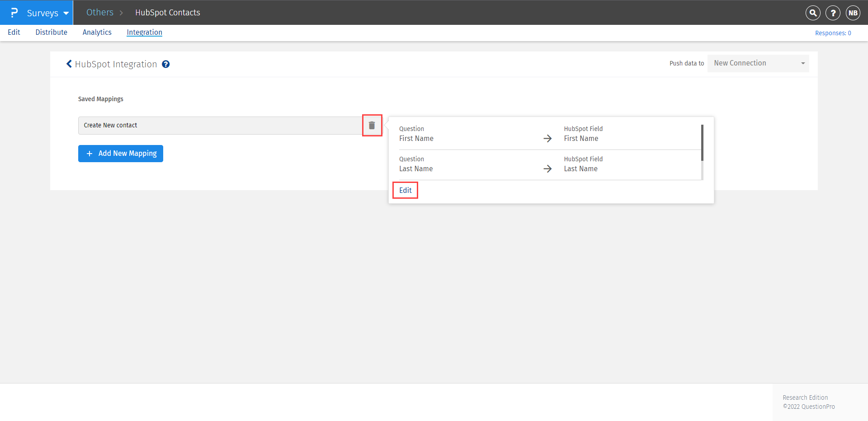Open HubSpot Integration help tooltip icon
Image resolution: width=868 pixels, height=421 pixels.
point(166,64)
